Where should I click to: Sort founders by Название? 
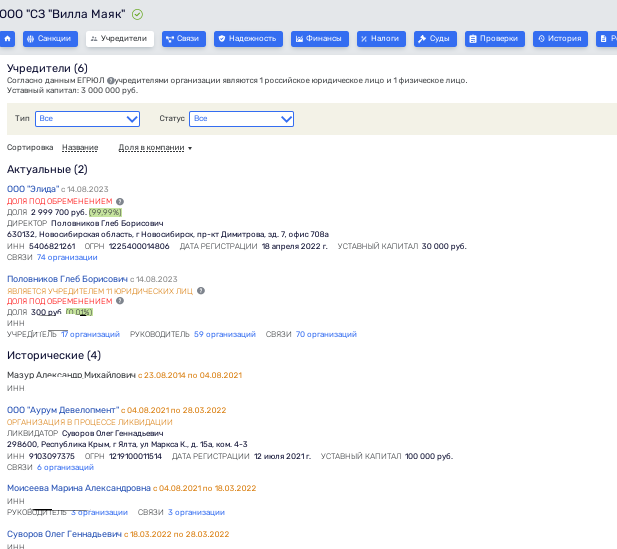(x=80, y=148)
